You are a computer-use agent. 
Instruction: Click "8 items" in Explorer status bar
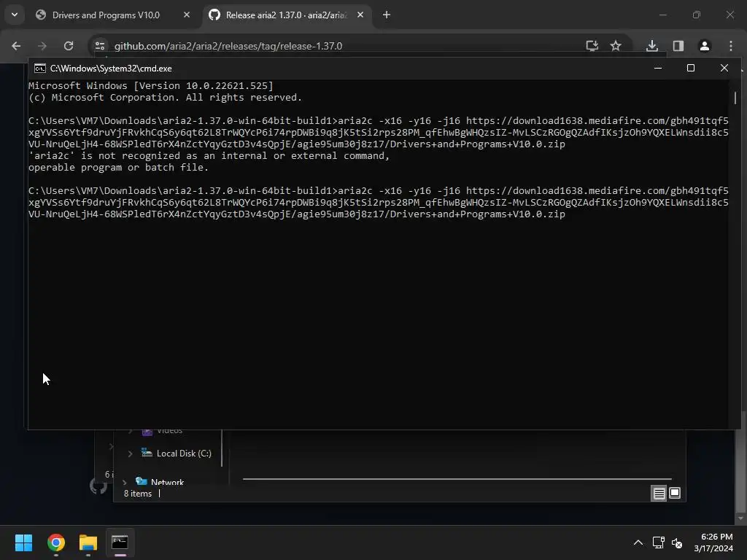(x=138, y=494)
